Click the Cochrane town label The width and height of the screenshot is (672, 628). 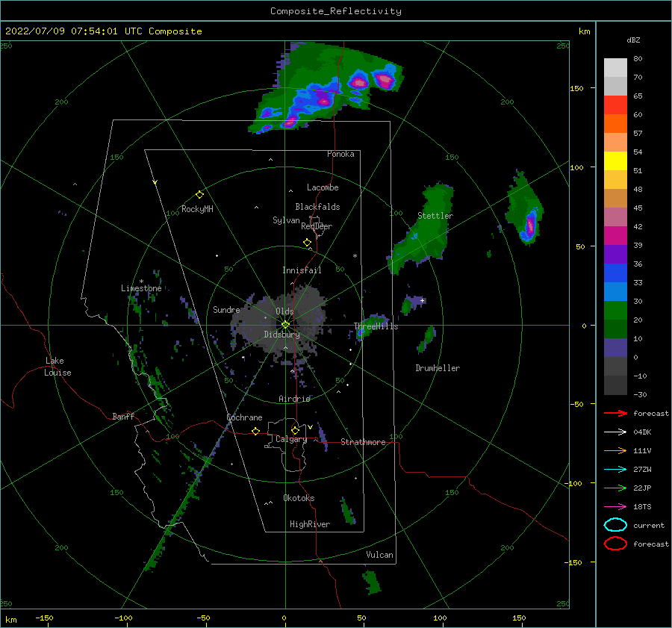pyautogui.click(x=244, y=417)
